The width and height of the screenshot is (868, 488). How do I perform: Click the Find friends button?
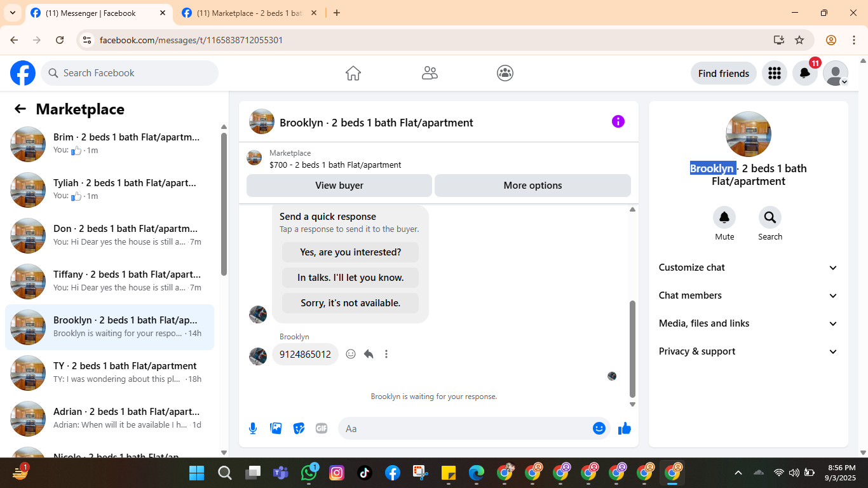pyautogui.click(x=724, y=73)
